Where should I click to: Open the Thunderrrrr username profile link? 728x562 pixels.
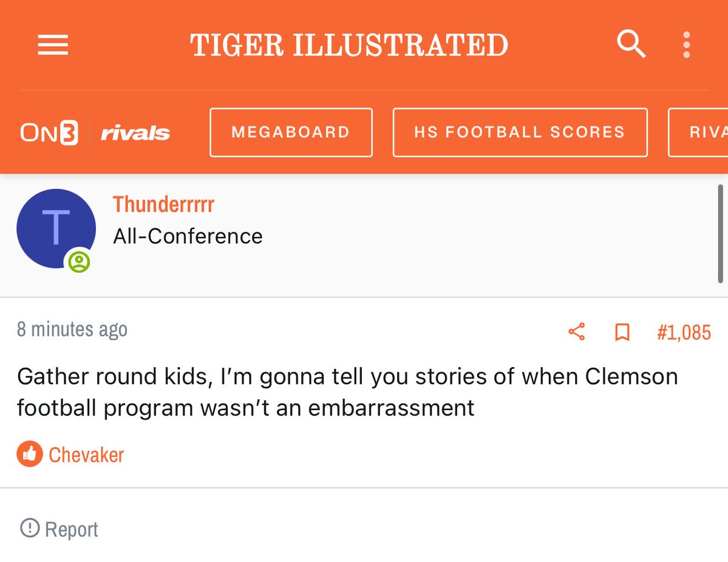pyautogui.click(x=163, y=205)
